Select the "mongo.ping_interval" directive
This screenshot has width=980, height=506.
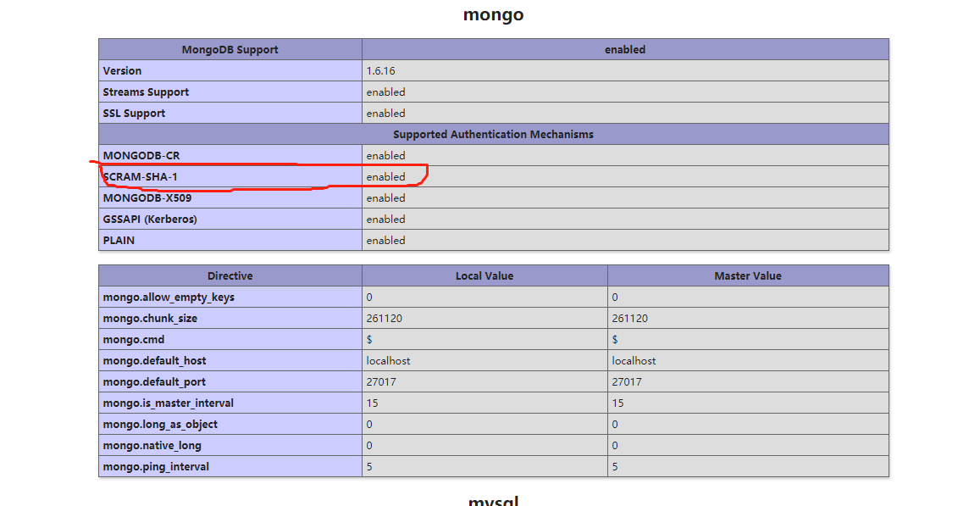[156, 467]
